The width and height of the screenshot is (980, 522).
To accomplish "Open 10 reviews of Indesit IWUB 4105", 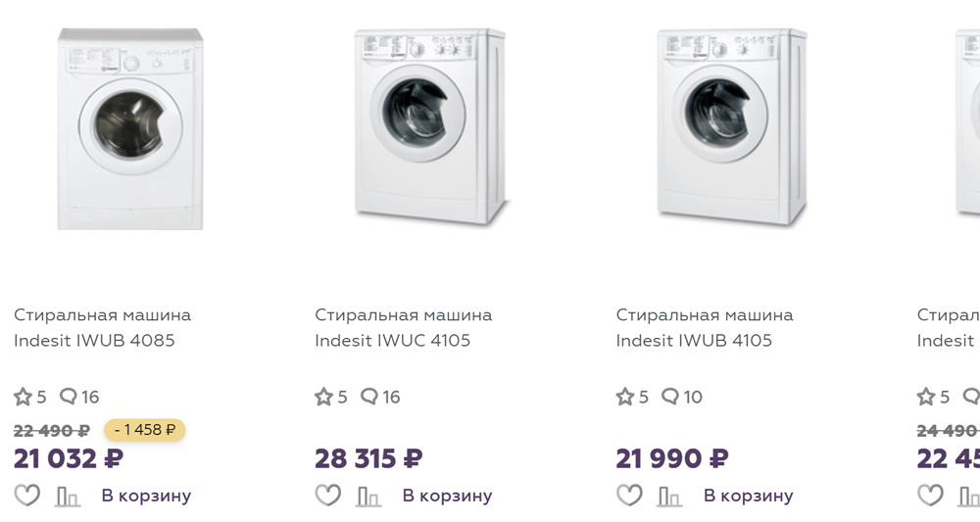I will pyautogui.click(x=682, y=397).
